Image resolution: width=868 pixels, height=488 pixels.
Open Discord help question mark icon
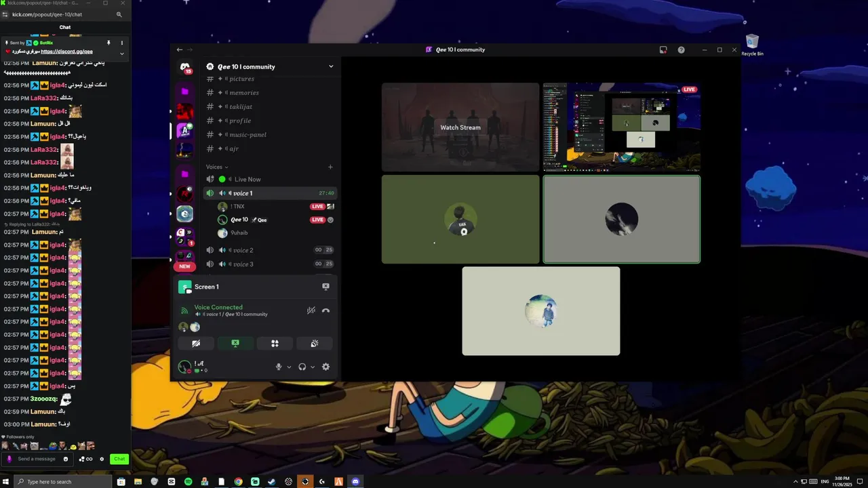pos(681,49)
